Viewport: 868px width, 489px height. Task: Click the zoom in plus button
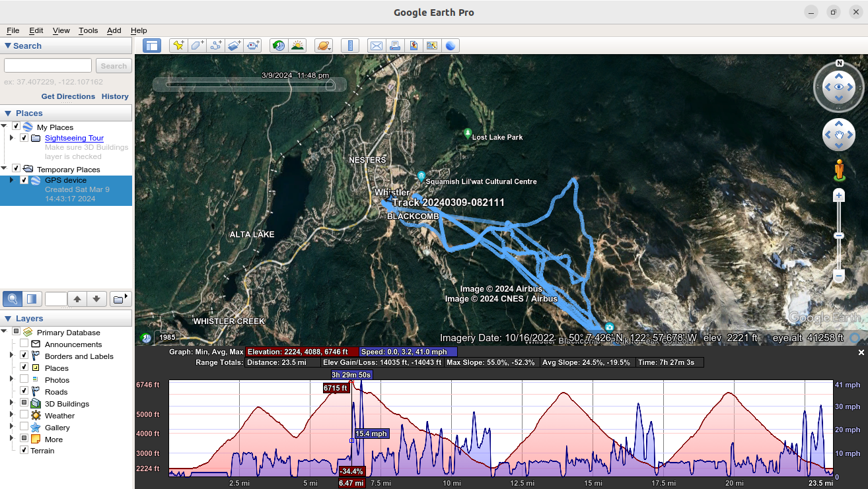839,196
